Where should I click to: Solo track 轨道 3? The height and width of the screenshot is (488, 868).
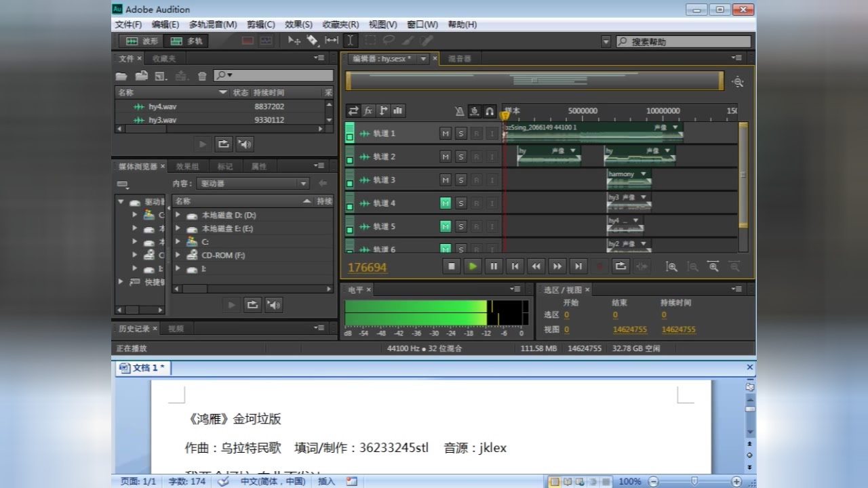(x=461, y=180)
